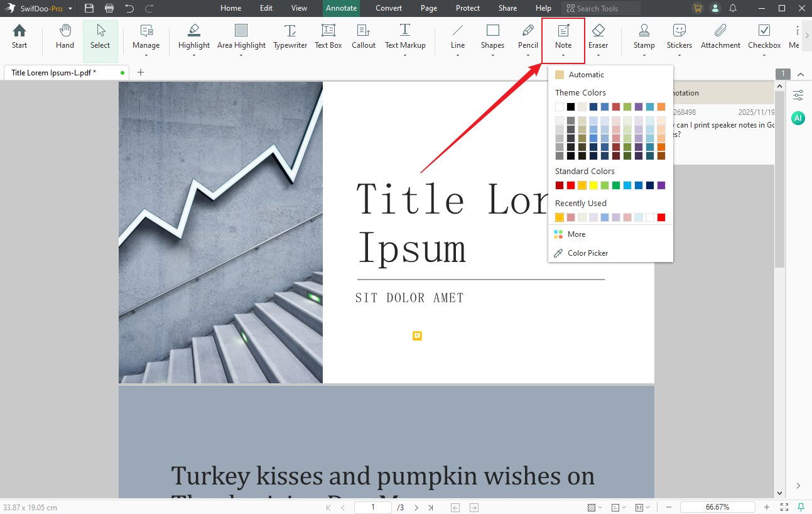This screenshot has height=514, width=812.
Task: Open the Color Picker option
Action: 587,253
